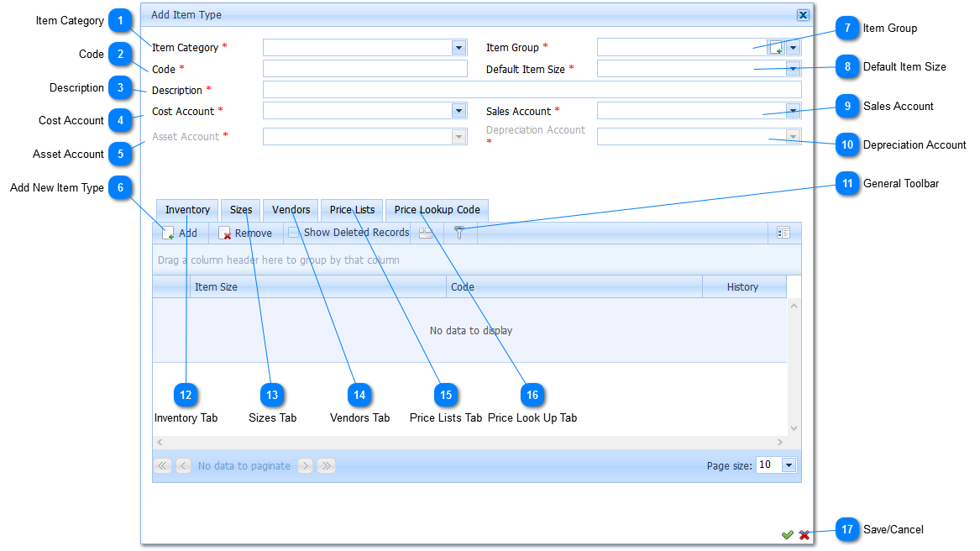Enable the Show Deleted Records checkbox

tap(294, 233)
